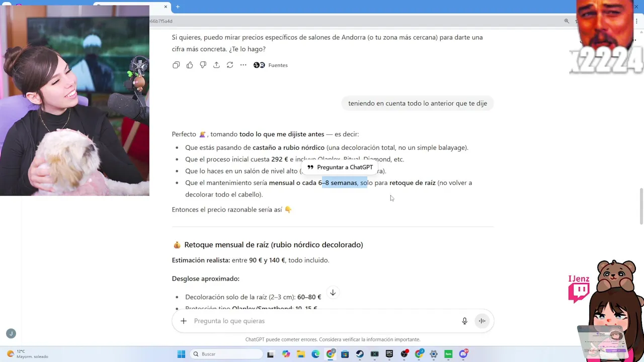Open Steam from taskbar
Image resolution: width=644 pixels, height=362 pixels.
[x=360, y=354]
